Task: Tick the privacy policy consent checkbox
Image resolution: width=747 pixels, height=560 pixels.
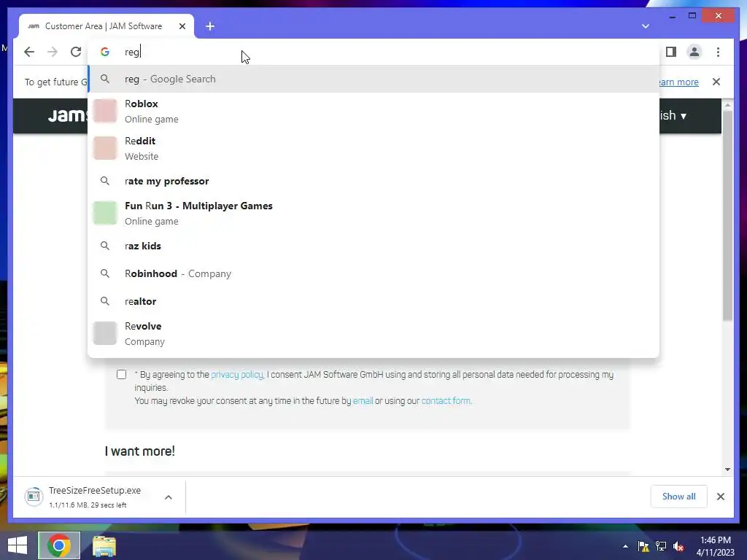Action: click(122, 375)
